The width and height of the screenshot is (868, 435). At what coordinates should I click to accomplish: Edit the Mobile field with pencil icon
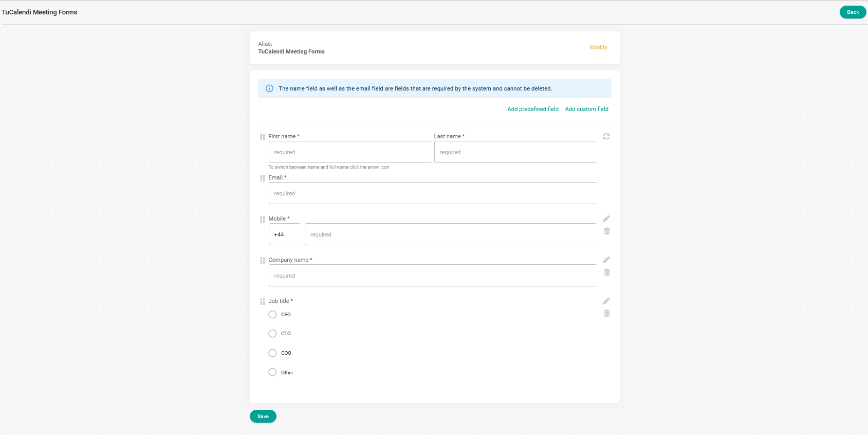[x=606, y=219]
